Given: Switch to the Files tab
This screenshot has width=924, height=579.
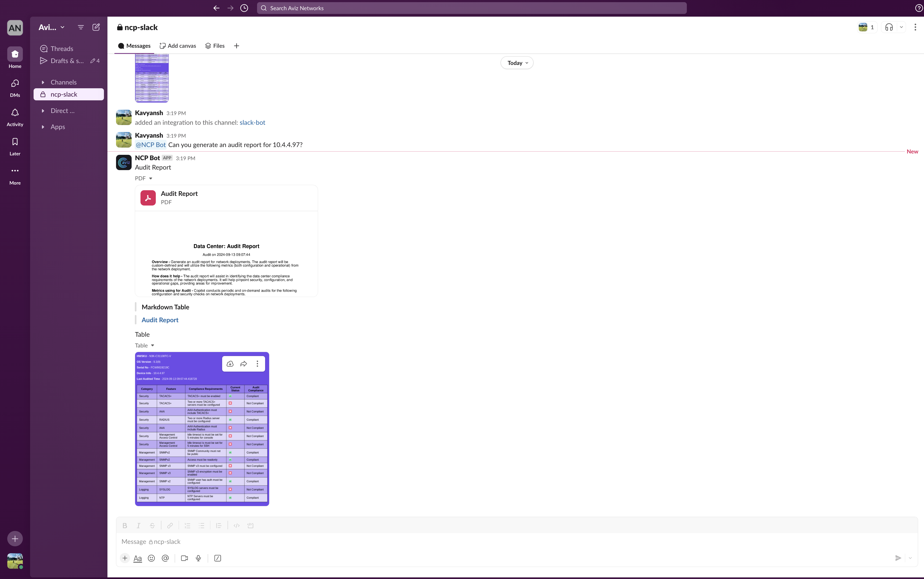Looking at the screenshot, I should 215,46.
